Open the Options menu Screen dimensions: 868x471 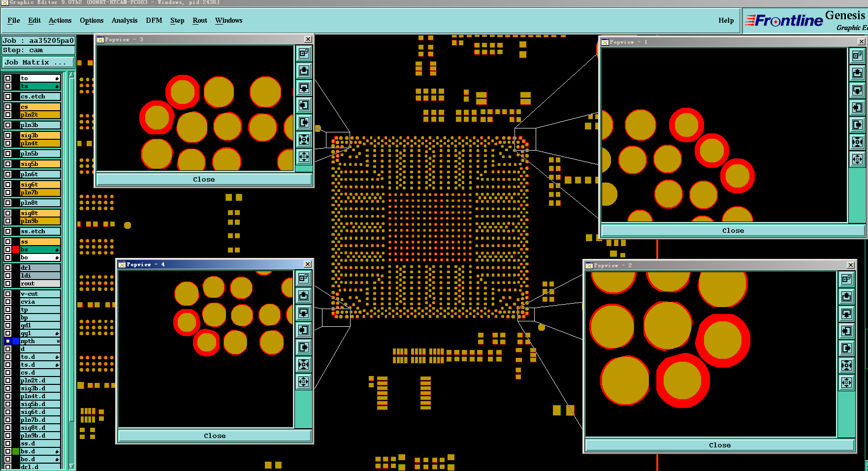[x=92, y=20]
